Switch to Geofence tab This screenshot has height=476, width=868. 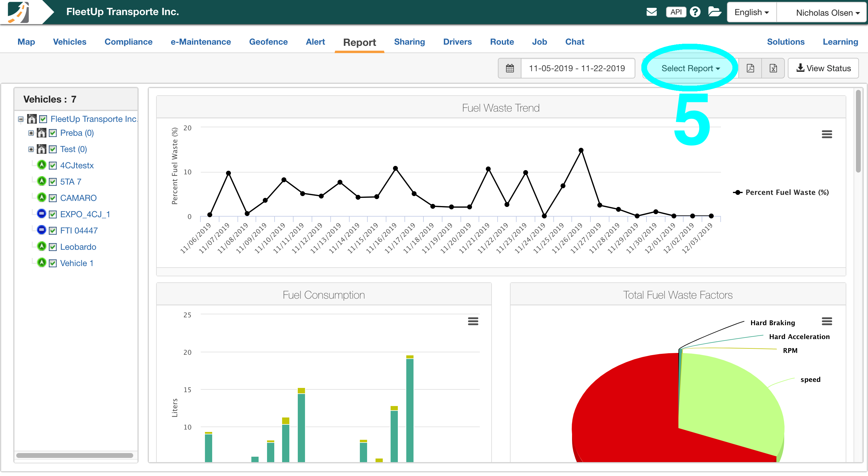click(268, 42)
